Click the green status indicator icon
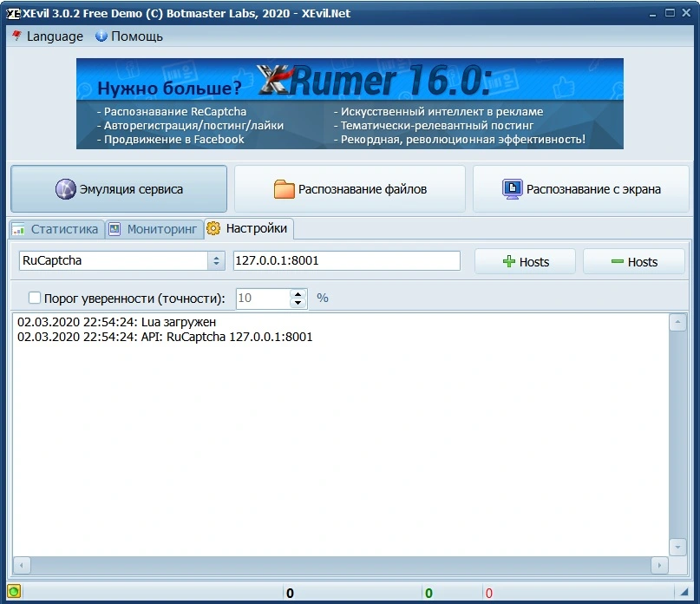The height and width of the screenshot is (604, 700). pyautogui.click(x=14, y=592)
